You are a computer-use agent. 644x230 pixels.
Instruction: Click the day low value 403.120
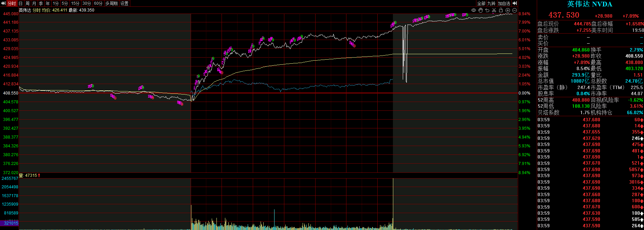pos(634,68)
